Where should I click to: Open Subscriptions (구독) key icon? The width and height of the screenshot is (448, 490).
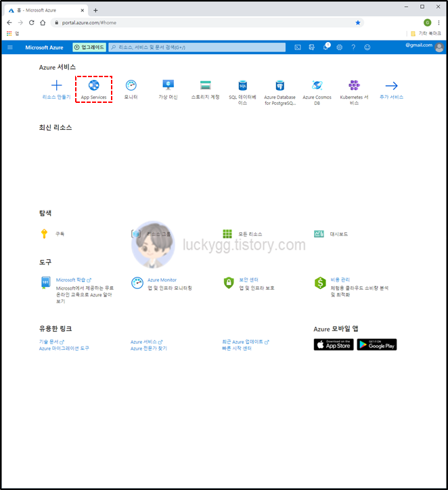[44, 233]
